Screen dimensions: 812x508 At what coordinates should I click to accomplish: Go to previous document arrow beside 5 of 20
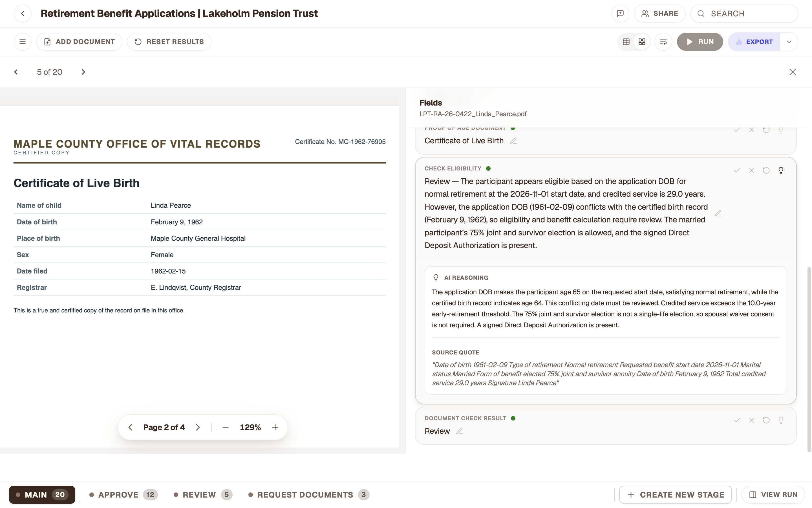tap(16, 72)
